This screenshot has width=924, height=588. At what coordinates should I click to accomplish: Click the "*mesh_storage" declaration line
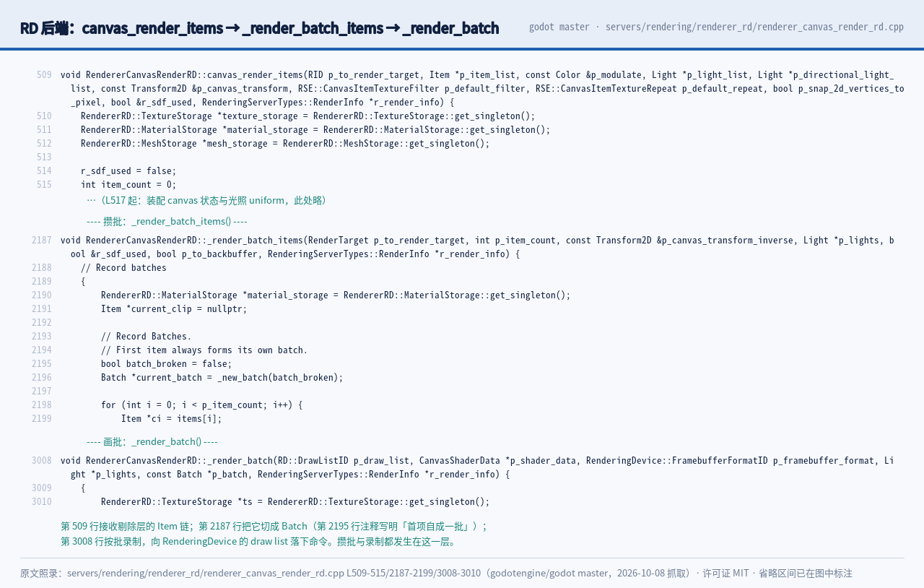click(285, 144)
